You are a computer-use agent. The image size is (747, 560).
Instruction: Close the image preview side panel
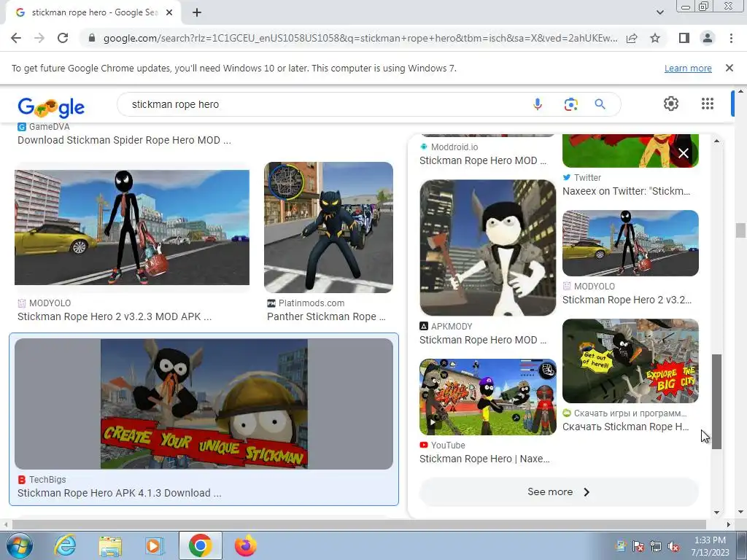point(683,153)
